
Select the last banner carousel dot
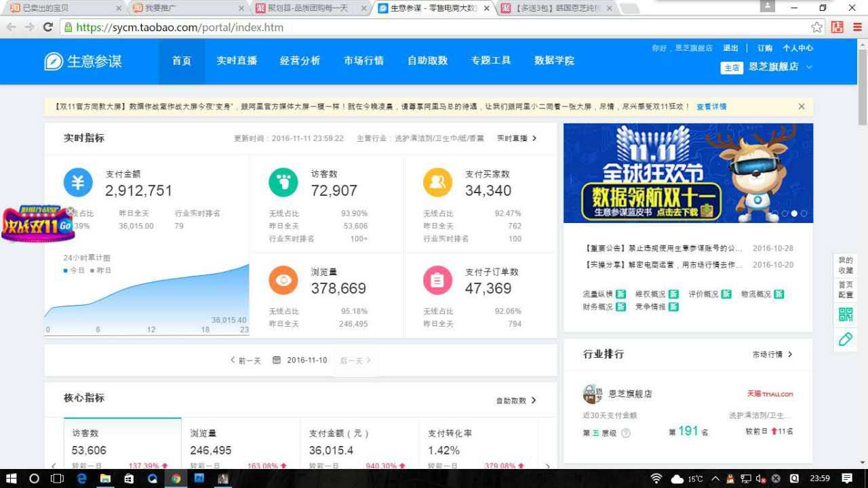click(x=804, y=213)
